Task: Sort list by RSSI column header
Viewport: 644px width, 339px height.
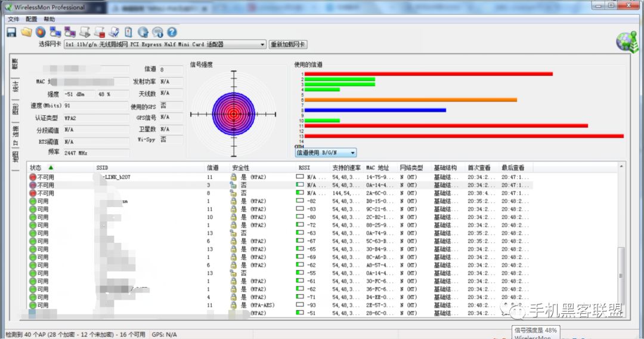Action: click(x=313, y=168)
